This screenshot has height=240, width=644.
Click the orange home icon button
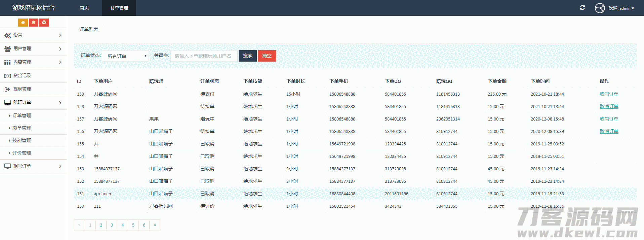[23, 23]
